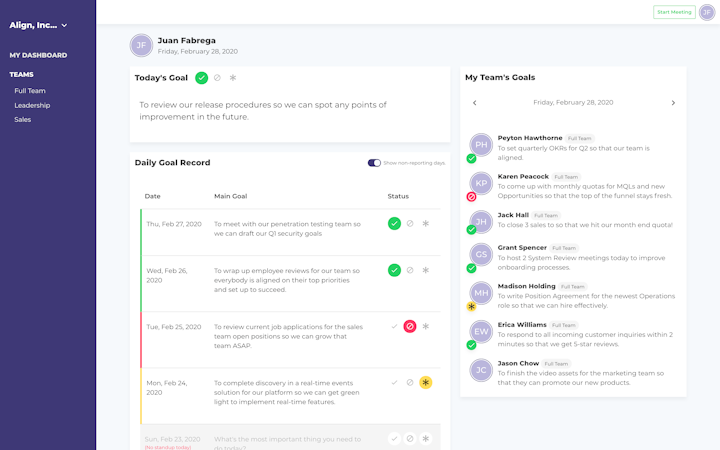The width and height of the screenshot is (720, 450).
Task: Set Feb 25 goal status to blocked
Action: pyautogui.click(x=410, y=326)
